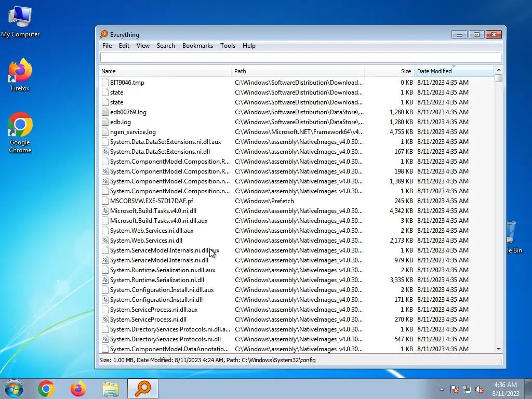Click the network tray icon

tap(467, 389)
